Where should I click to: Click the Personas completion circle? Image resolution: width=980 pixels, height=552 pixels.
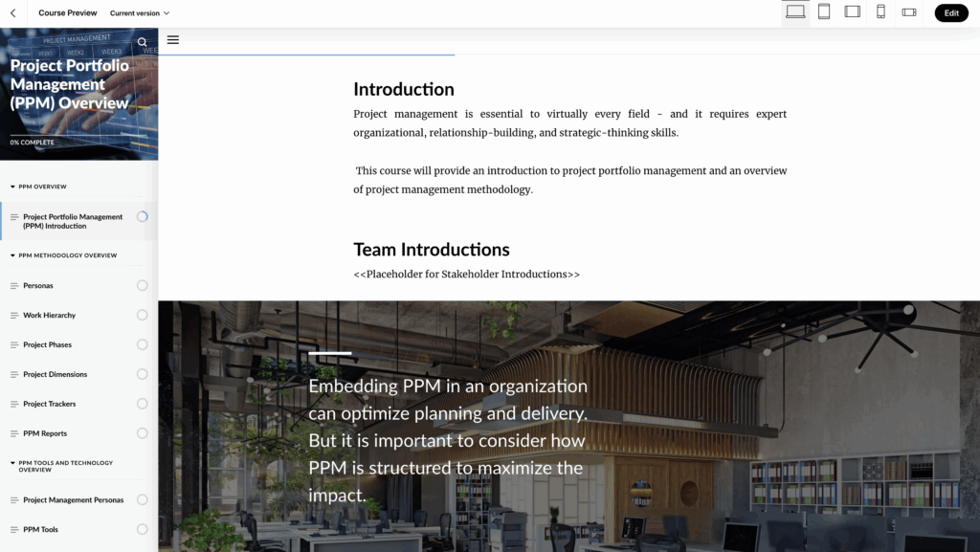point(143,285)
